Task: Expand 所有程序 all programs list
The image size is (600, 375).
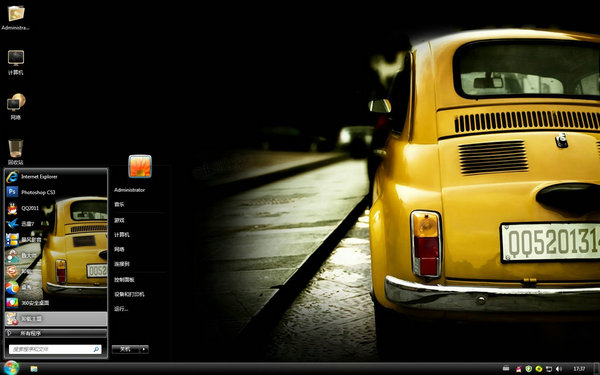Action: click(x=56, y=333)
